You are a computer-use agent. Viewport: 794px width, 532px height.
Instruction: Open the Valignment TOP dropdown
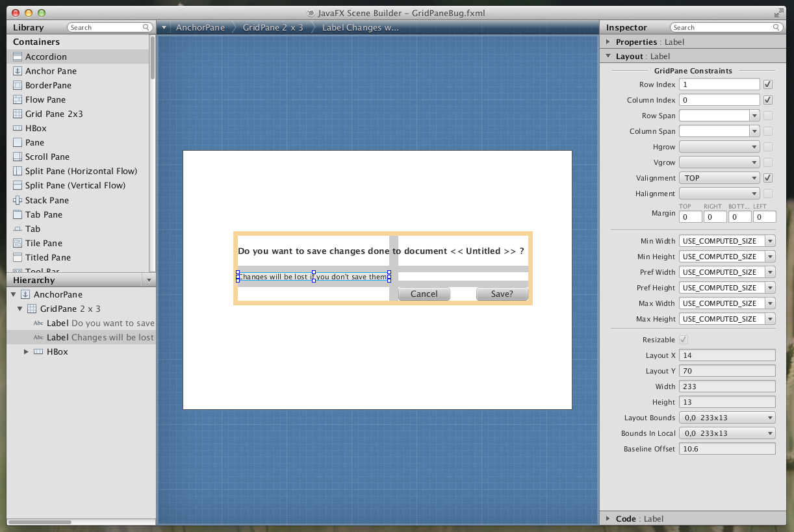[719, 178]
